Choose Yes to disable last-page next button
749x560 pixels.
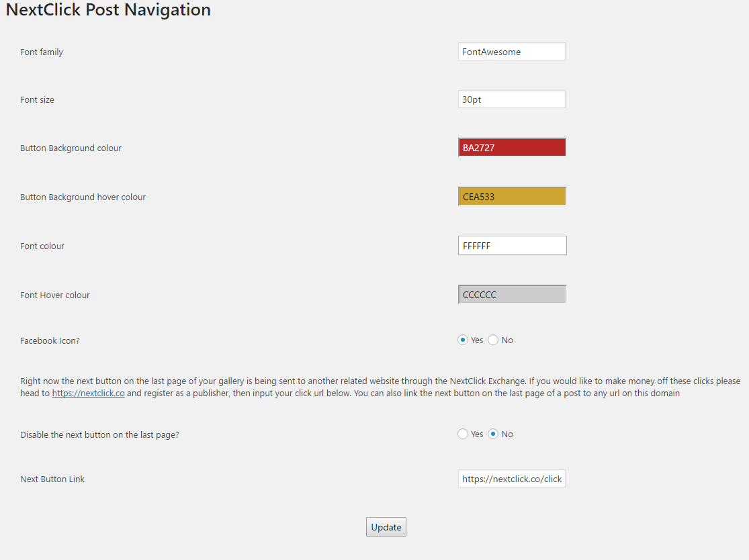pyautogui.click(x=462, y=434)
